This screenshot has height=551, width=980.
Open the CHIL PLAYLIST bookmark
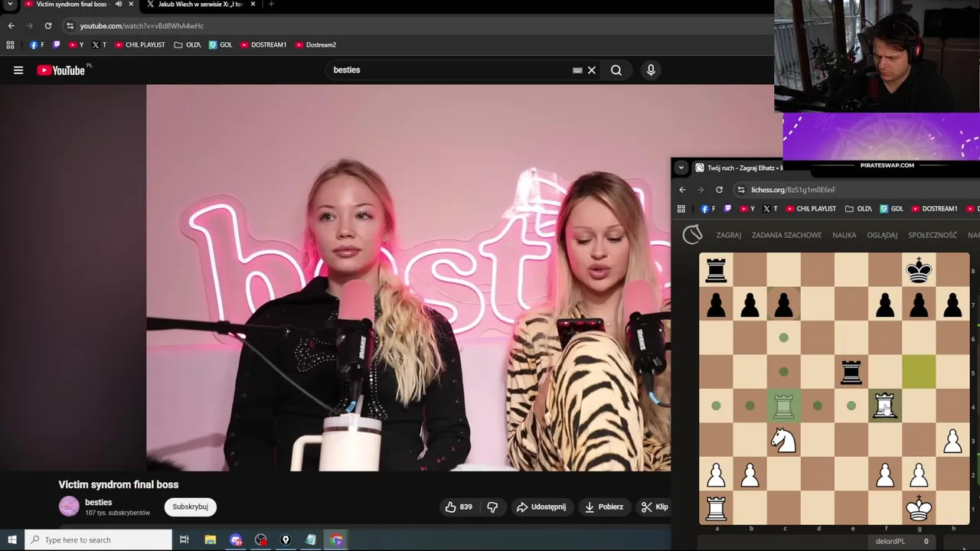click(x=139, y=45)
